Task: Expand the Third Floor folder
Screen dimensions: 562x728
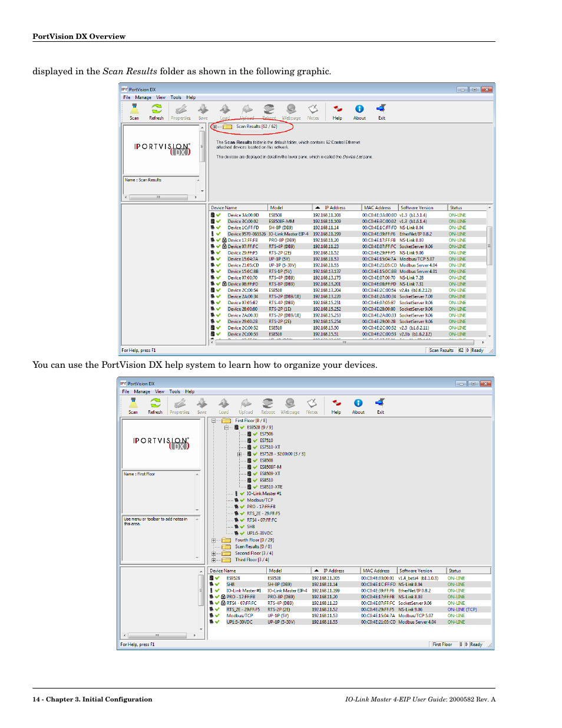Action: click(x=213, y=560)
